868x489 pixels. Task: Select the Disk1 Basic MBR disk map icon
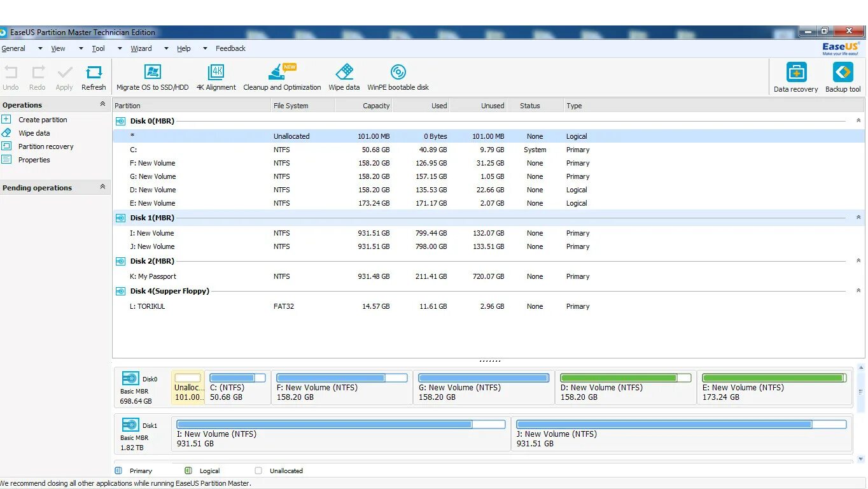coord(130,425)
